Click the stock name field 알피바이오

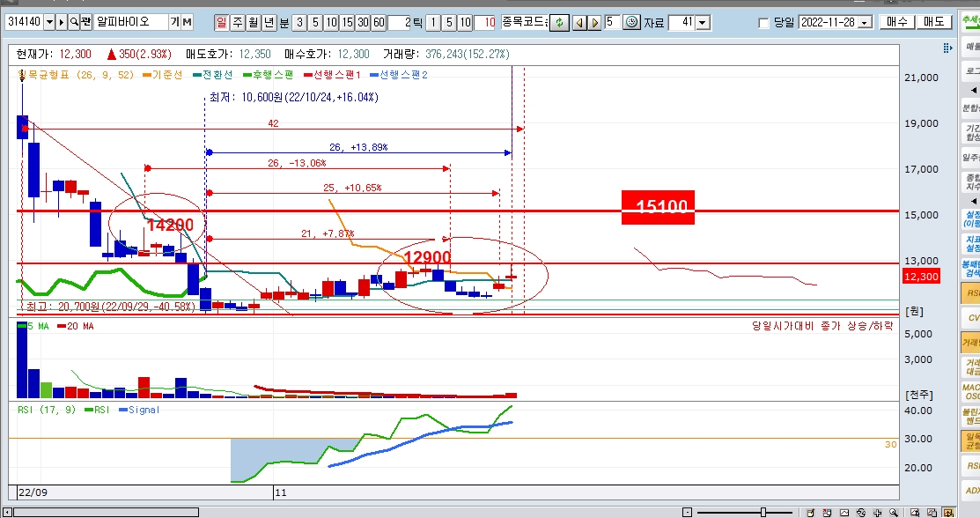(x=130, y=22)
